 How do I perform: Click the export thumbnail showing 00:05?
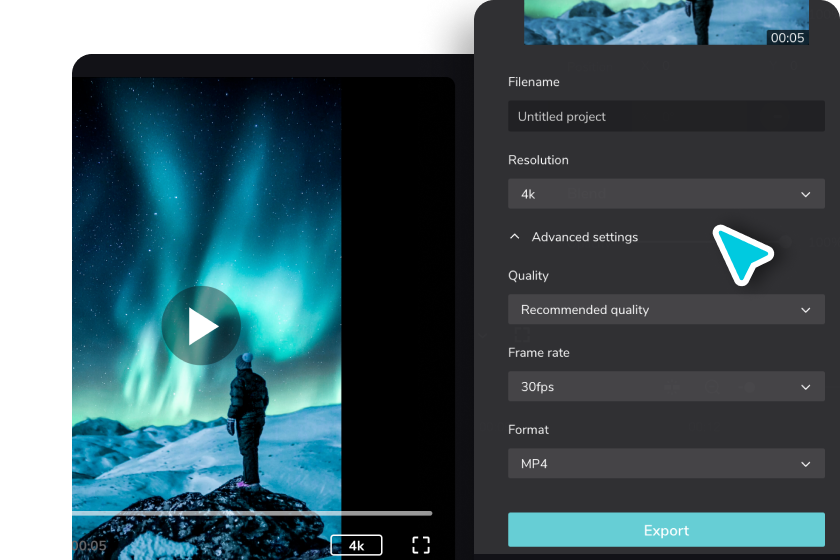[666, 23]
